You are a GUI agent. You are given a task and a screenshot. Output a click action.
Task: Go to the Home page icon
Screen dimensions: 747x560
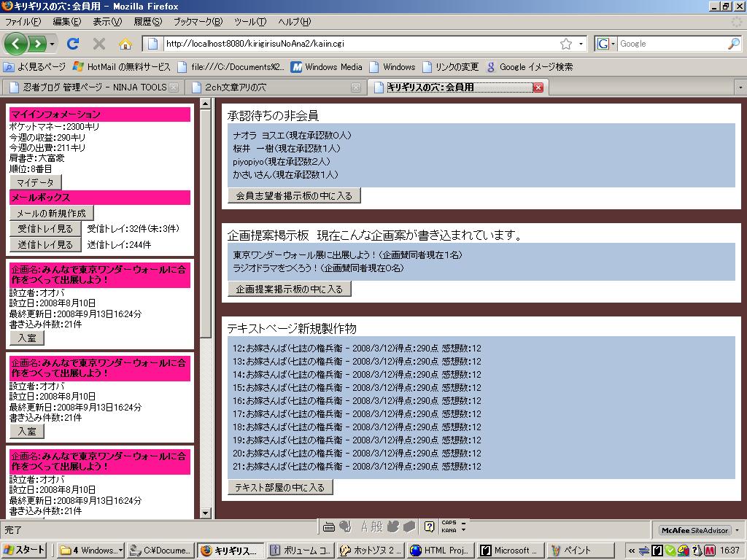125,44
